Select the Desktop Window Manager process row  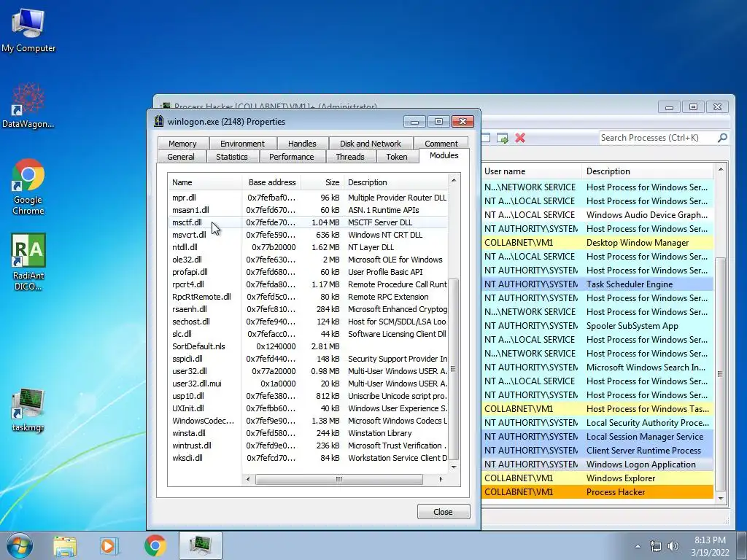[597, 243]
